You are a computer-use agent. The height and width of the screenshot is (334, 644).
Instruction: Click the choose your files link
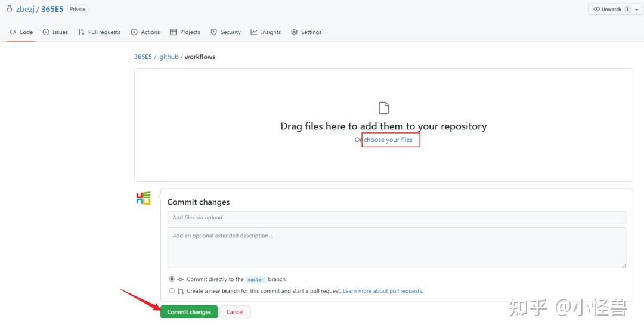click(388, 140)
